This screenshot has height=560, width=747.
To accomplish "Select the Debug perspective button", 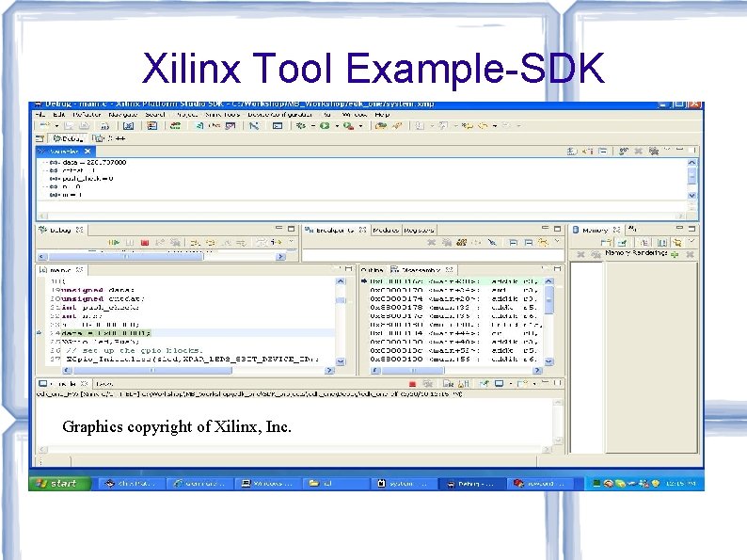I will [x=68, y=138].
